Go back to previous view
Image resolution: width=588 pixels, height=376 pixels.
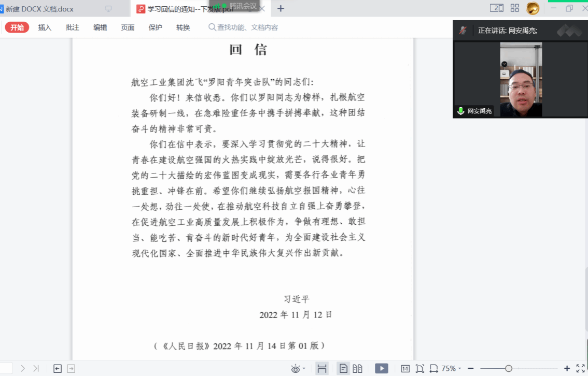tap(58, 369)
